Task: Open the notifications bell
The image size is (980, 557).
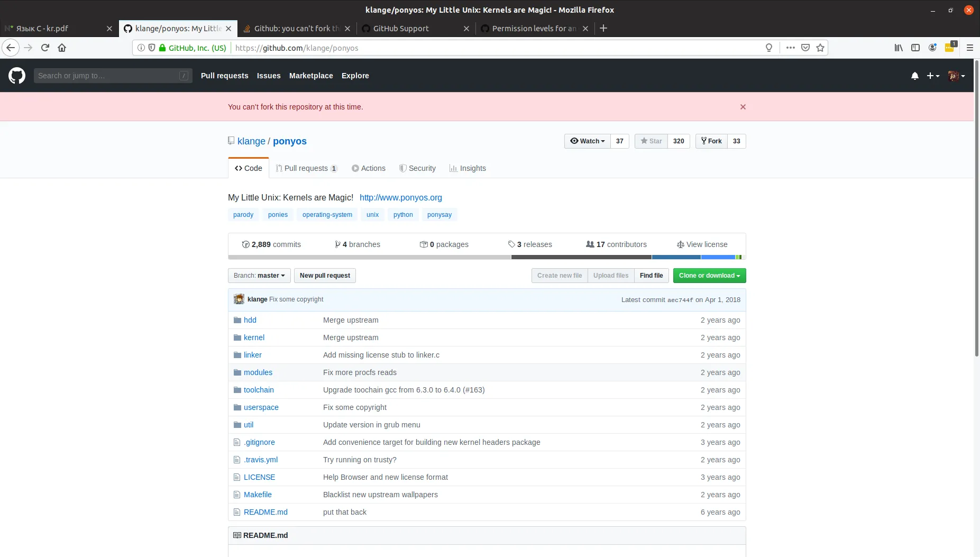Action: point(915,76)
